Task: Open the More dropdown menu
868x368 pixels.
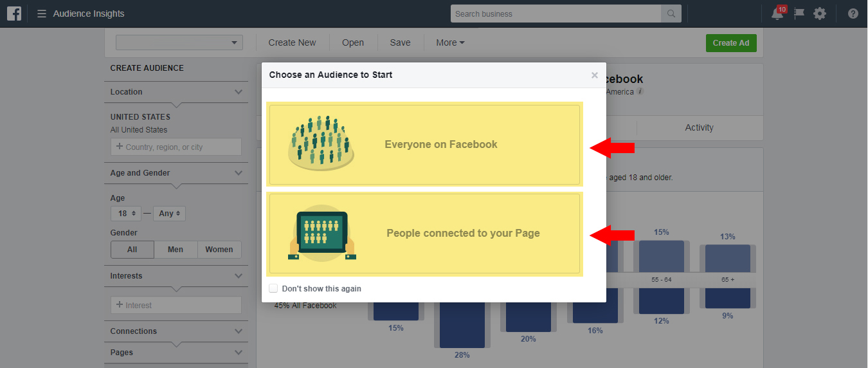Action: pyautogui.click(x=450, y=42)
